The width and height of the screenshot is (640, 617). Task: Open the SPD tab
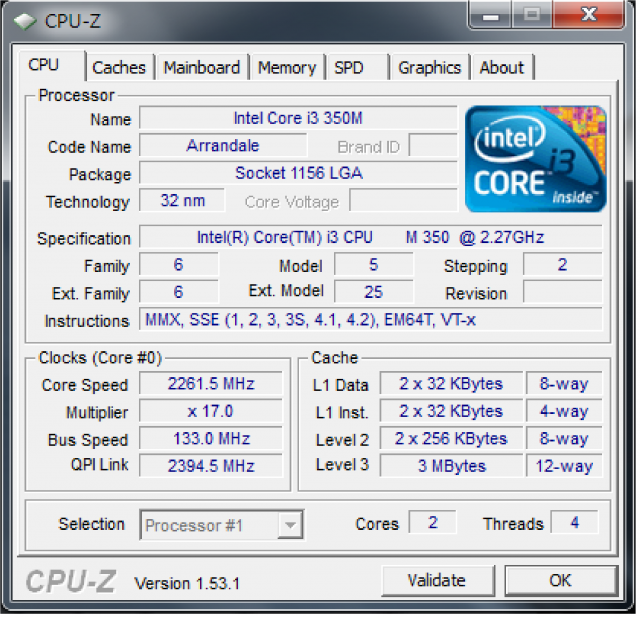pos(358,68)
